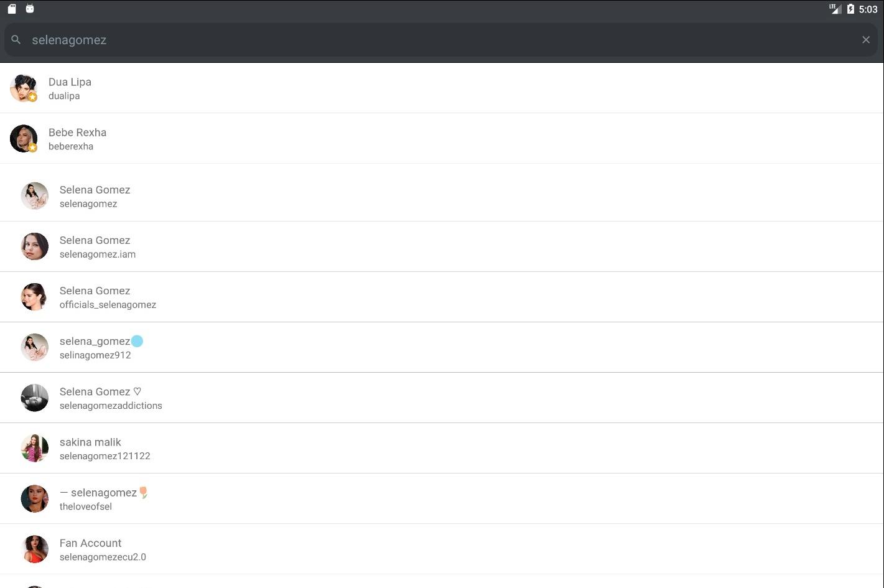Select the selenagomez account result

coord(442,196)
